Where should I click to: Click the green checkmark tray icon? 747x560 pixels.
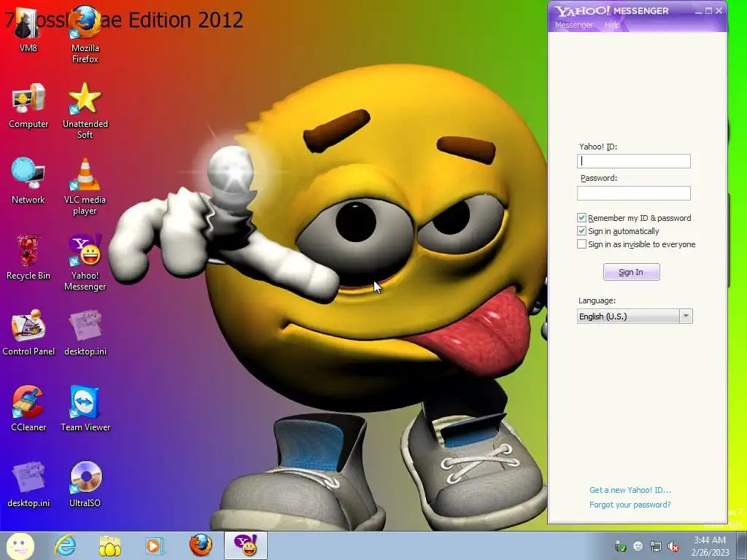(x=620, y=547)
